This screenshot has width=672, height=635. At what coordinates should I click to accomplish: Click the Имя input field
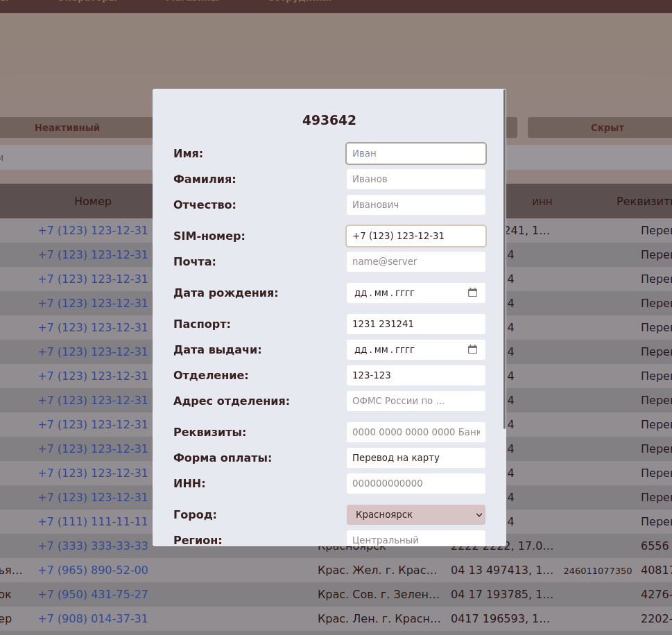click(x=415, y=153)
